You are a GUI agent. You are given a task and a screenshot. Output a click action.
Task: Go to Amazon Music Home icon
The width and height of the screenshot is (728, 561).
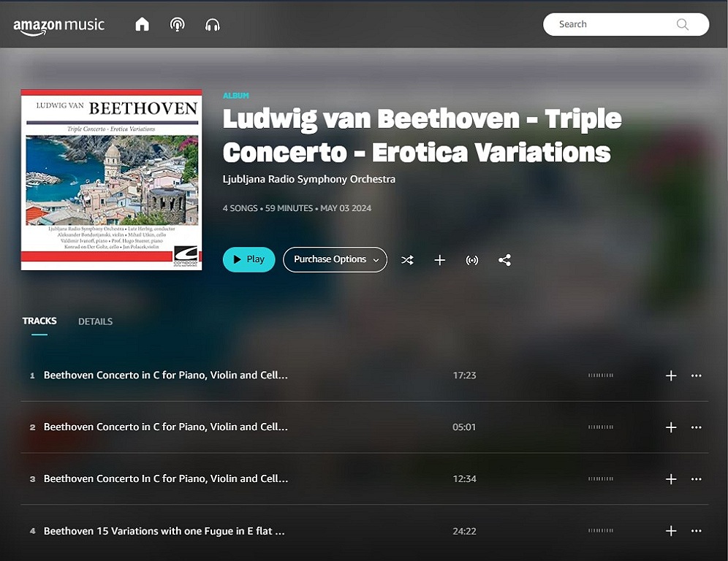click(142, 24)
